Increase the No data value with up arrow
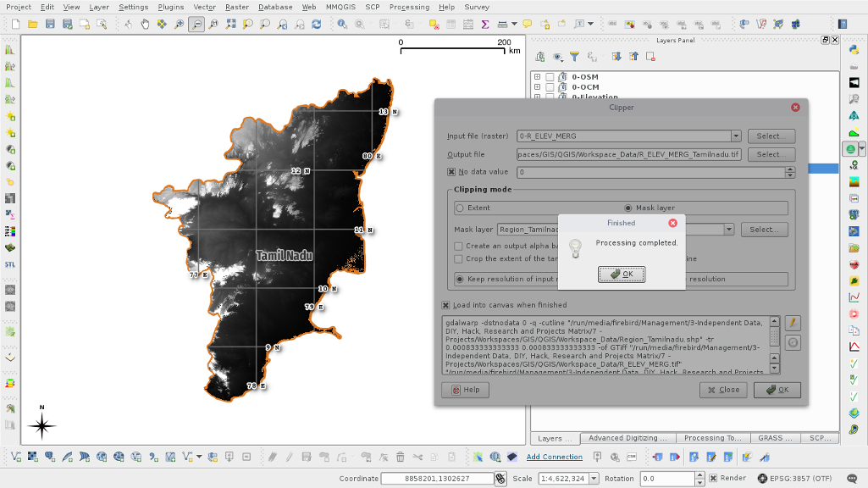The image size is (868, 488). coord(790,169)
